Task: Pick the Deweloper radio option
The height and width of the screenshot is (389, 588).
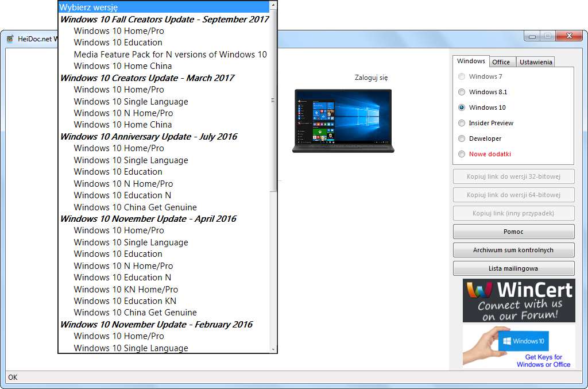Action: coord(462,139)
